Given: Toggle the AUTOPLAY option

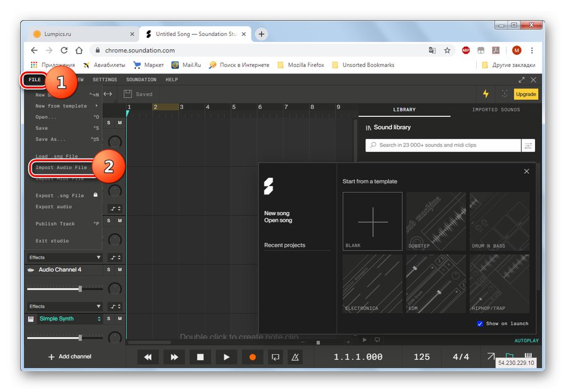Looking at the screenshot, I should 526,340.
